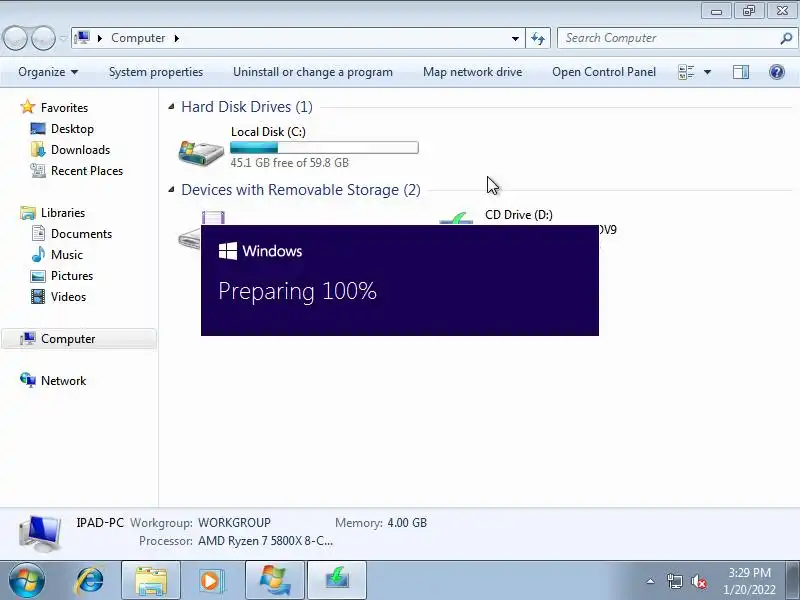The width and height of the screenshot is (800, 600).
Task: Open the recent pages dropdown arrow
Action: 63,38
